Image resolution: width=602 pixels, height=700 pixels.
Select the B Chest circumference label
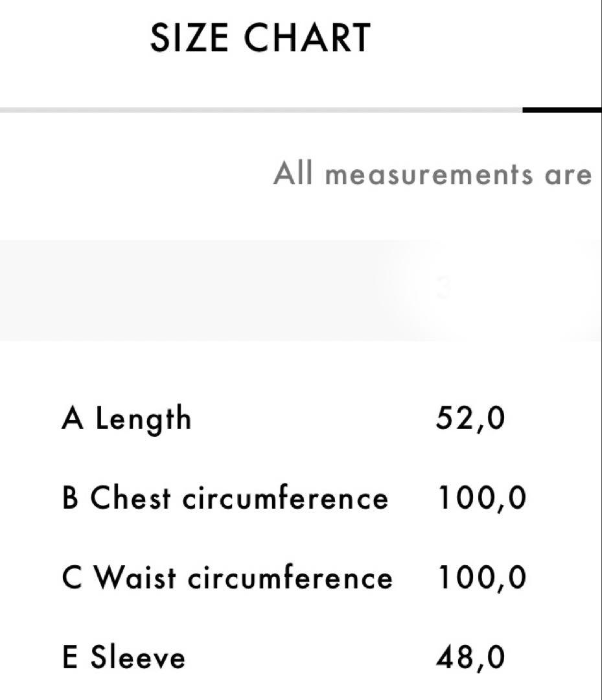click(x=225, y=498)
